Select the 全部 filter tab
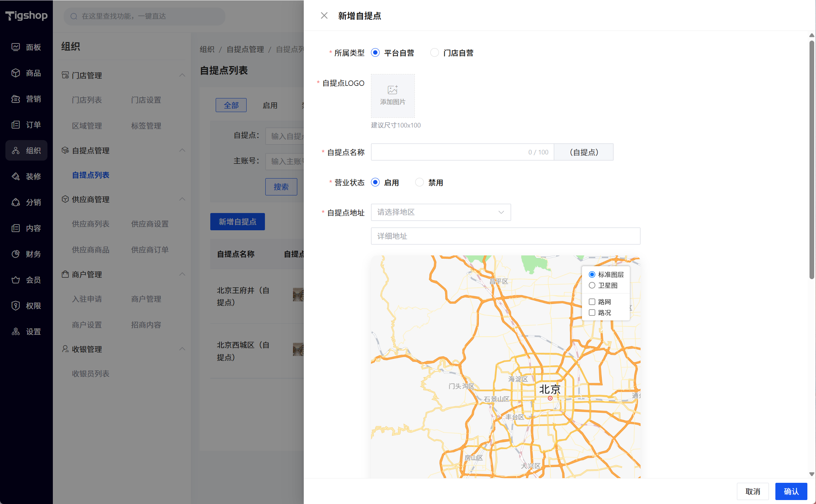The height and width of the screenshot is (504, 816). (x=231, y=105)
